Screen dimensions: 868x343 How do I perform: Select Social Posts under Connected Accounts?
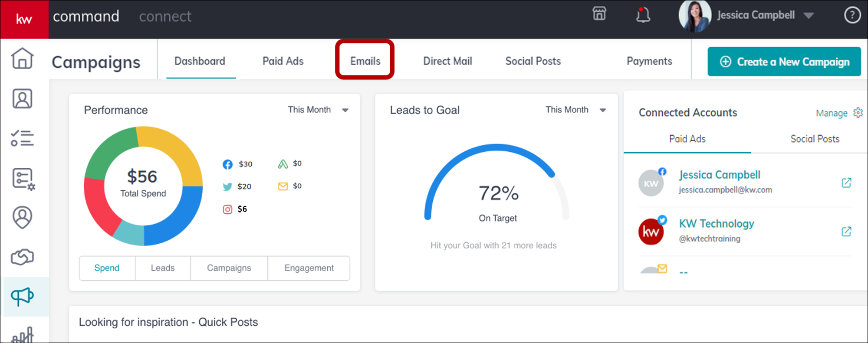(815, 139)
